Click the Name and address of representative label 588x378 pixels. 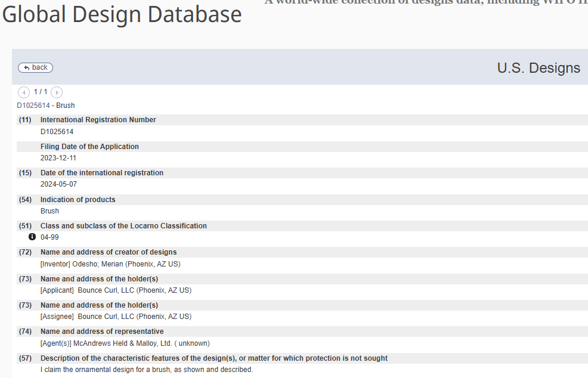tap(101, 331)
